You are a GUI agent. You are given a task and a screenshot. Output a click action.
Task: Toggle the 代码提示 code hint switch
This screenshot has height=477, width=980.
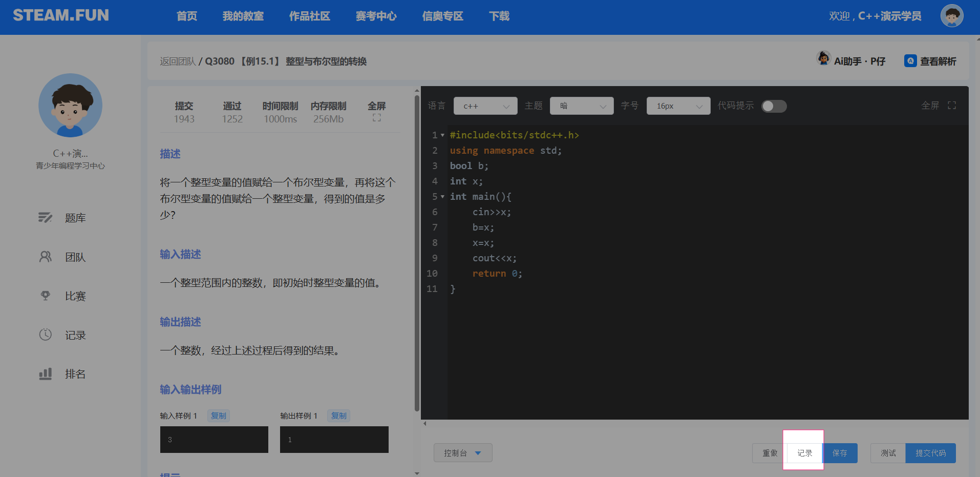pyautogui.click(x=774, y=106)
